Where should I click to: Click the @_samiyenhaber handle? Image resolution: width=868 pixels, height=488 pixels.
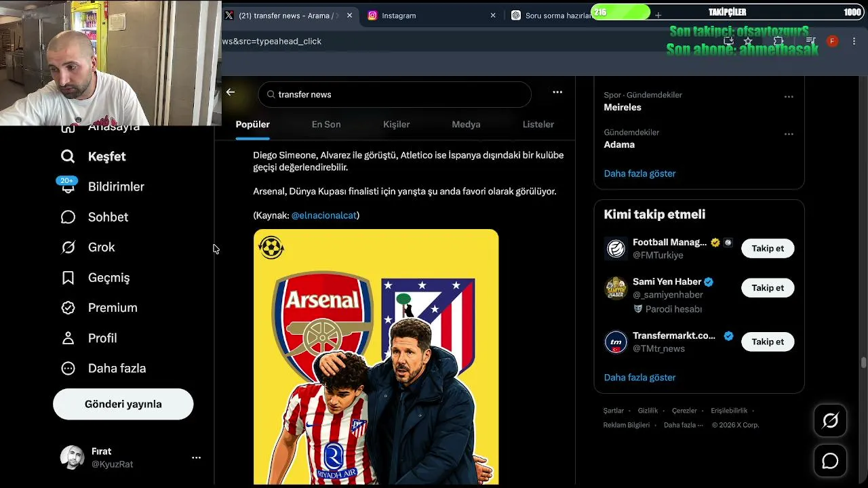[668, 295]
